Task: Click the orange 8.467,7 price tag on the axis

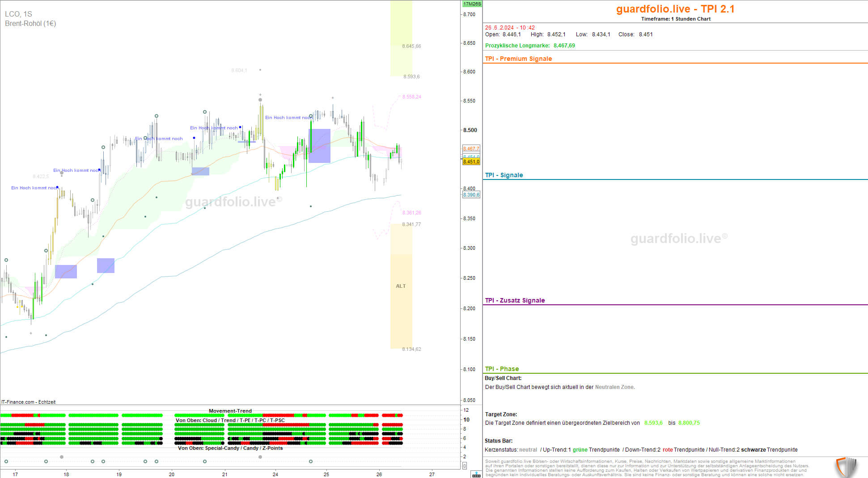Action: pos(471,149)
